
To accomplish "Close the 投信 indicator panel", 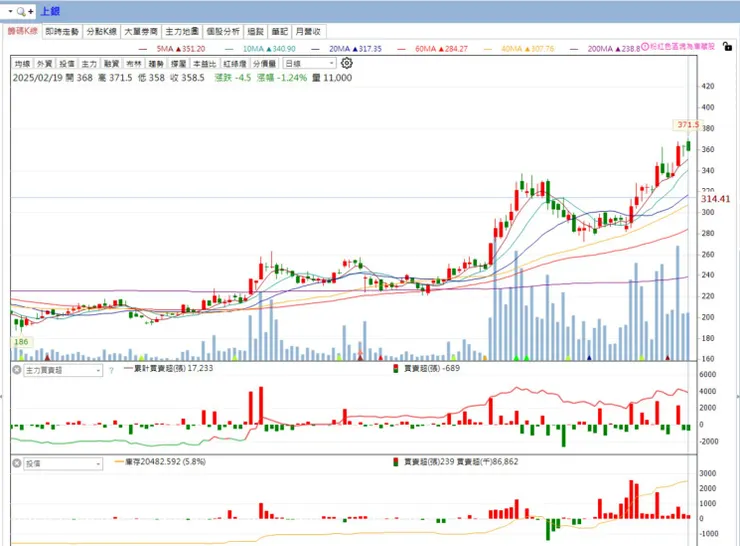I will click(x=17, y=463).
